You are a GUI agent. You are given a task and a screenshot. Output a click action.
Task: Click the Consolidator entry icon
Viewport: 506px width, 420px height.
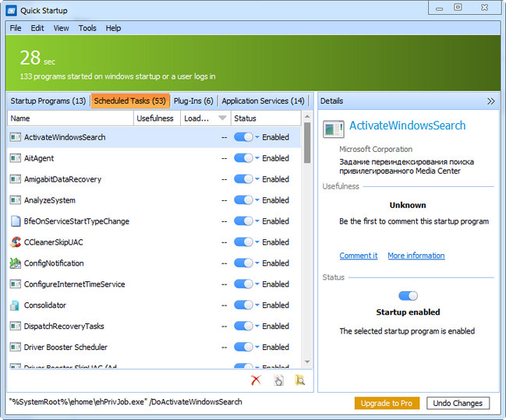click(15, 305)
